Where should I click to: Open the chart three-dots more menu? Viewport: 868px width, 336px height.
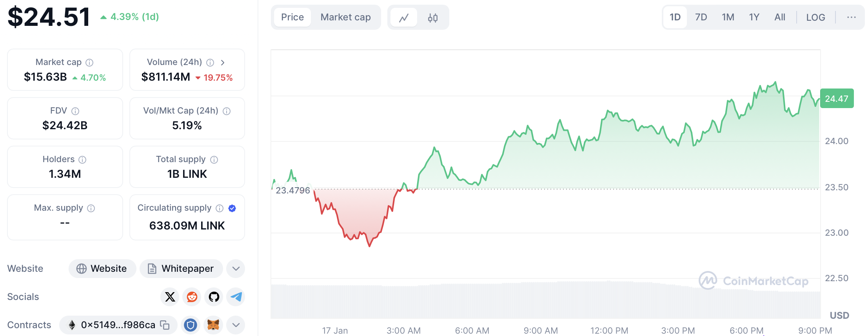pos(851,17)
